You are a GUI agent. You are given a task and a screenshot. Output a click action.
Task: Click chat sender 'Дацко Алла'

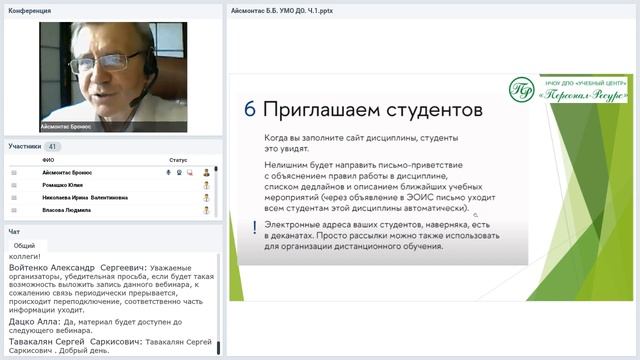34,322
